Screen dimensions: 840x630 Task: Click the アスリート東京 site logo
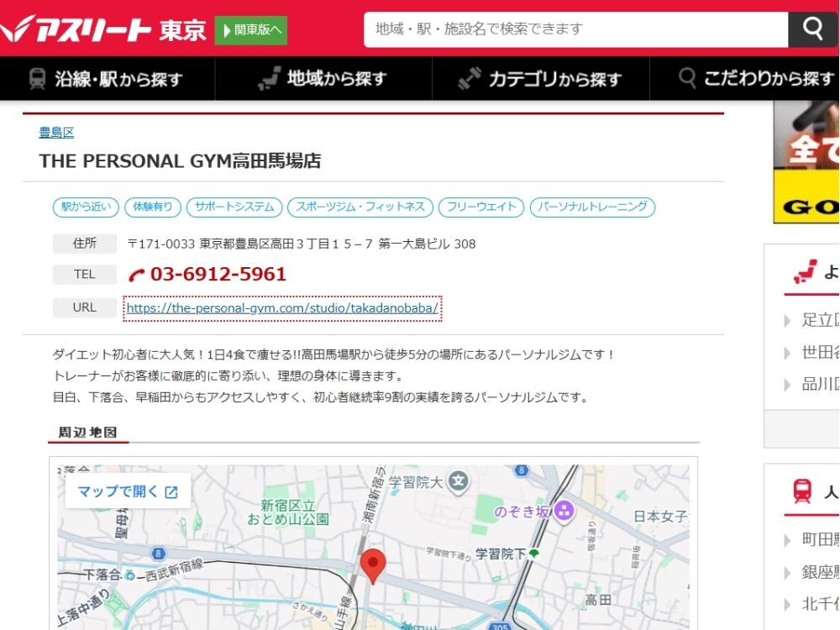103,29
